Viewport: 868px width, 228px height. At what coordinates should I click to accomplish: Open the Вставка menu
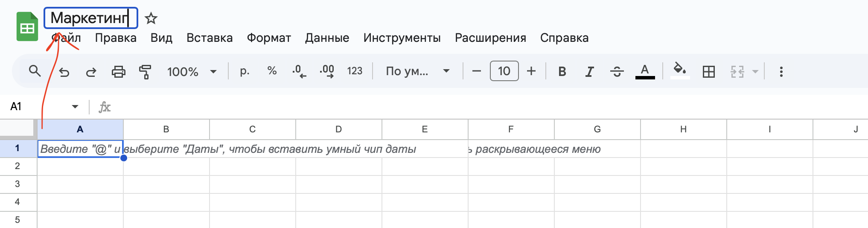coord(210,38)
